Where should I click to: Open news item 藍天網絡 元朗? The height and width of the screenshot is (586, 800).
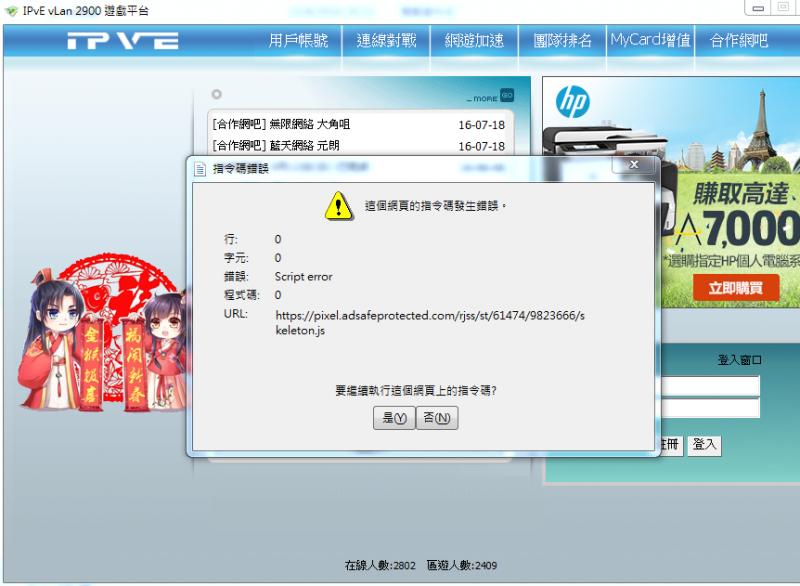pos(276,145)
